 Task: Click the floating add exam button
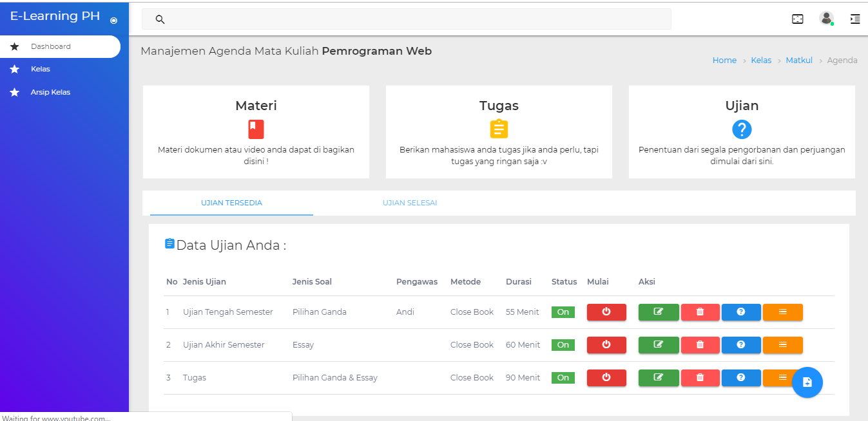807,382
